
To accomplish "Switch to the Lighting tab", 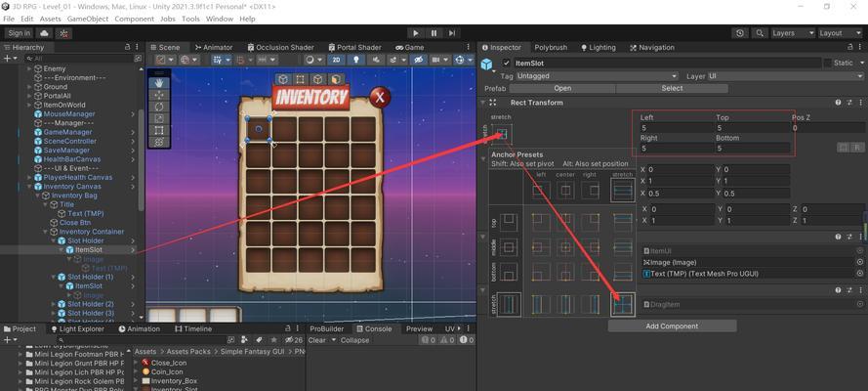I will point(598,48).
